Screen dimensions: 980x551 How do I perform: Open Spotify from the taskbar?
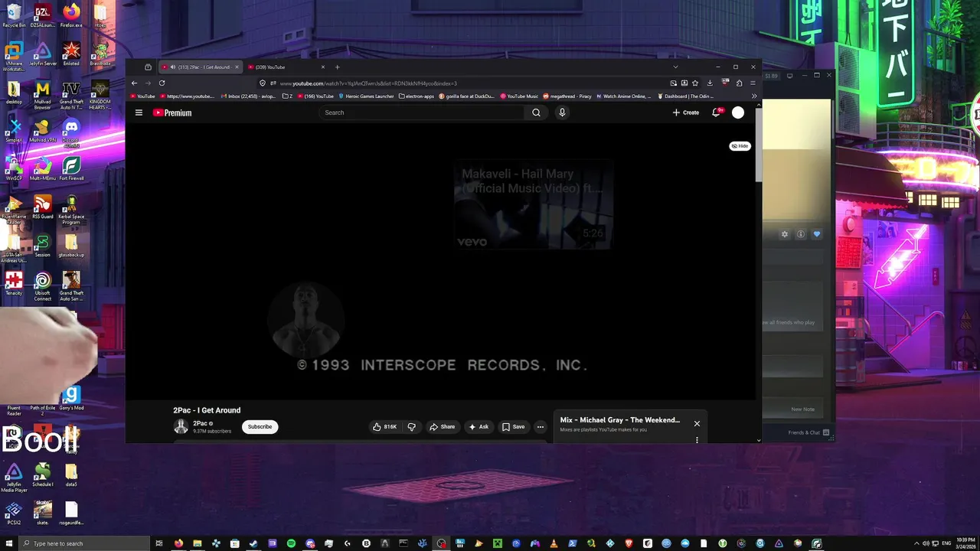[291, 543]
